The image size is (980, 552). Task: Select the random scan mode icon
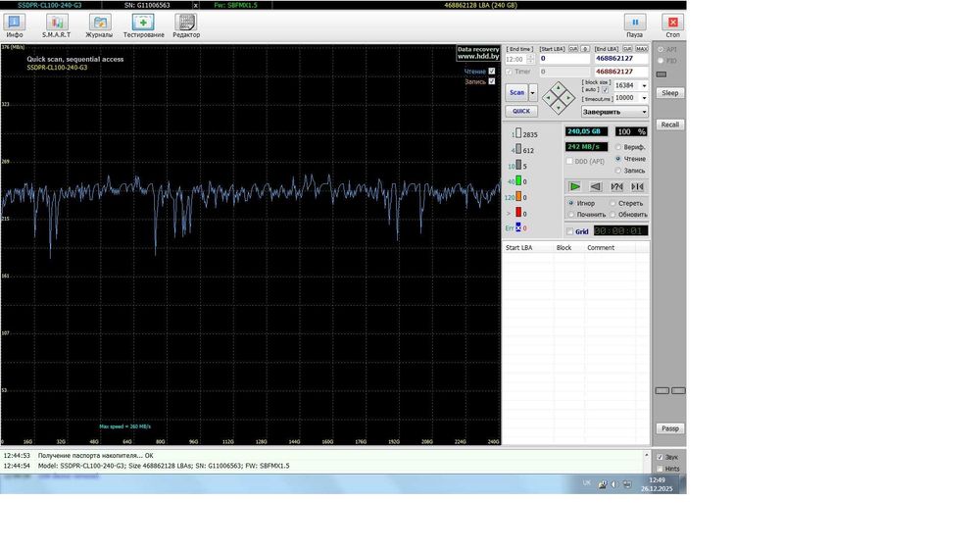[616, 186]
